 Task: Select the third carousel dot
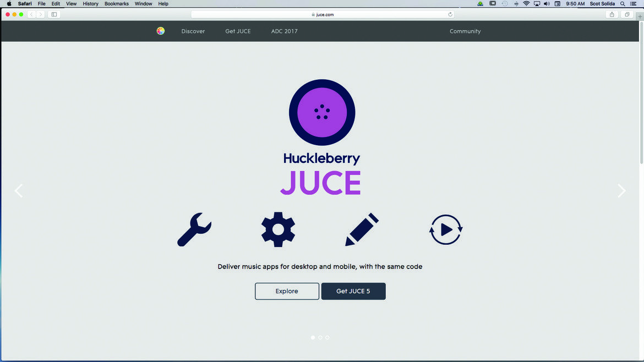point(328,337)
